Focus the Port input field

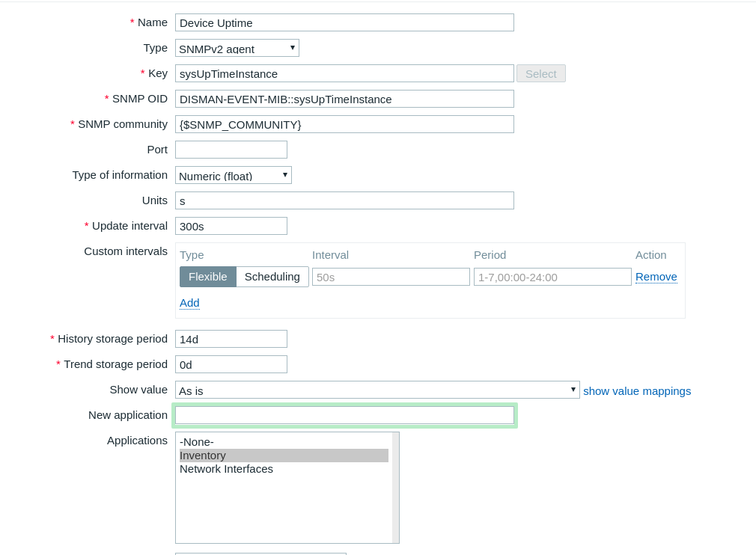231,150
